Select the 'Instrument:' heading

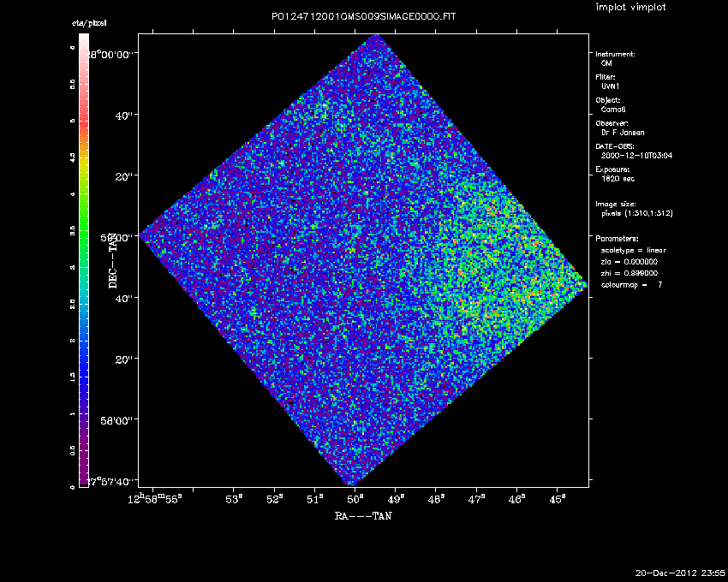pos(615,54)
